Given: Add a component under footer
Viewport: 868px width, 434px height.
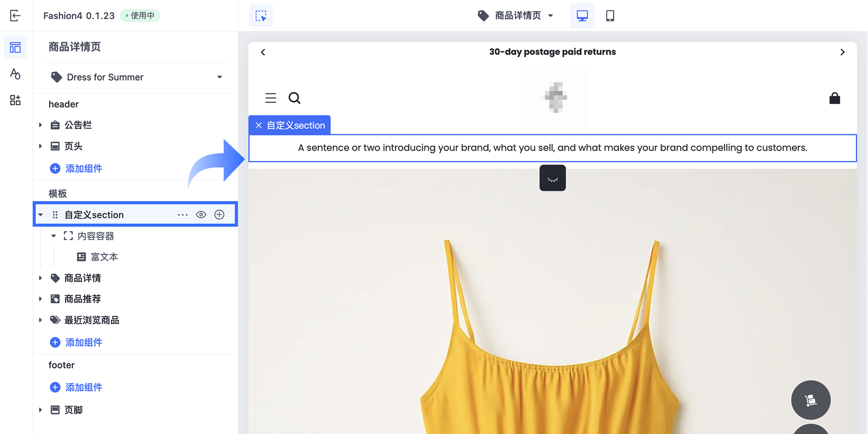Looking at the screenshot, I should point(76,388).
